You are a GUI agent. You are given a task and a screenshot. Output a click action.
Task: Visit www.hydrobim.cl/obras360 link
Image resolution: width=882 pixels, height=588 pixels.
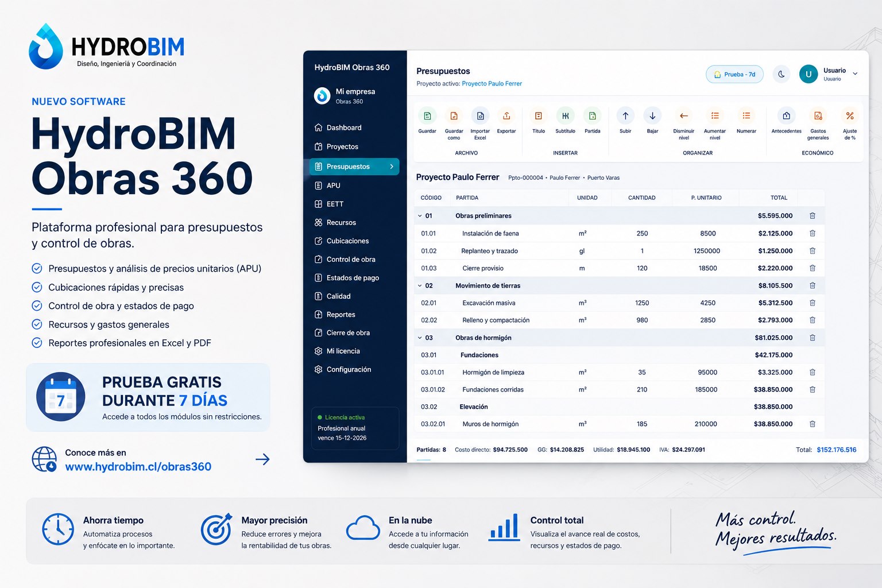coord(138,466)
